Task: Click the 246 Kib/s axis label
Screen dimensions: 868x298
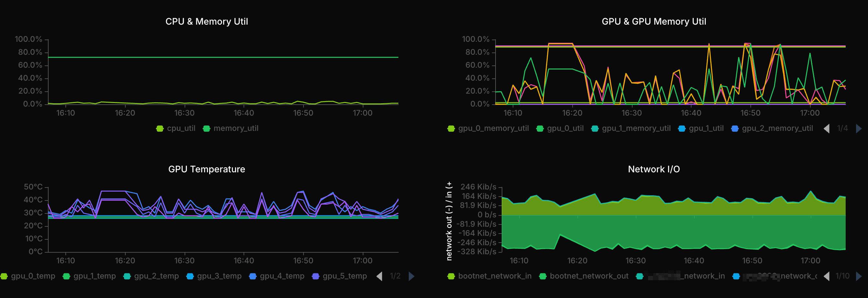Action: (478, 187)
